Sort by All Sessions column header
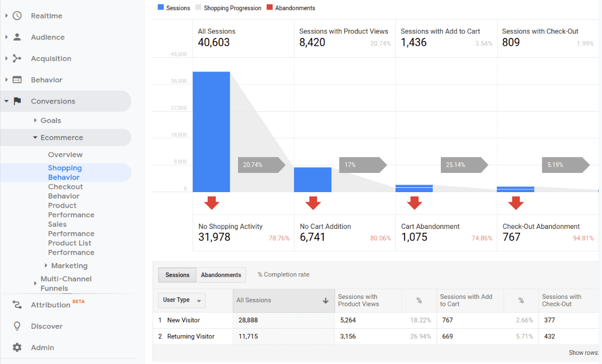 pyautogui.click(x=282, y=300)
